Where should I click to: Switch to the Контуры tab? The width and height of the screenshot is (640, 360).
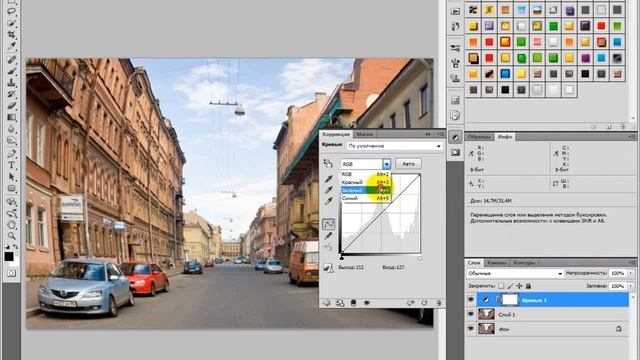[524, 262]
